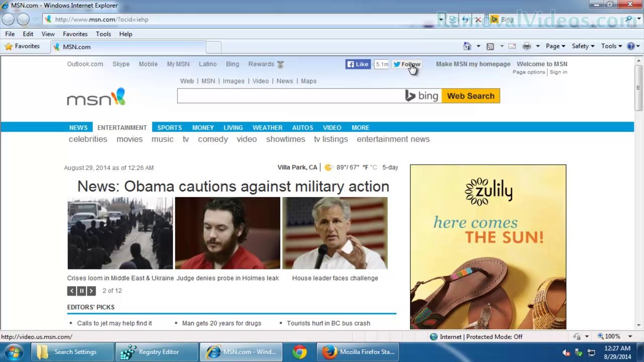Viewport: 644px width, 362px height.
Task: Click the Rewards medal icon
Action: pyautogui.click(x=281, y=64)
